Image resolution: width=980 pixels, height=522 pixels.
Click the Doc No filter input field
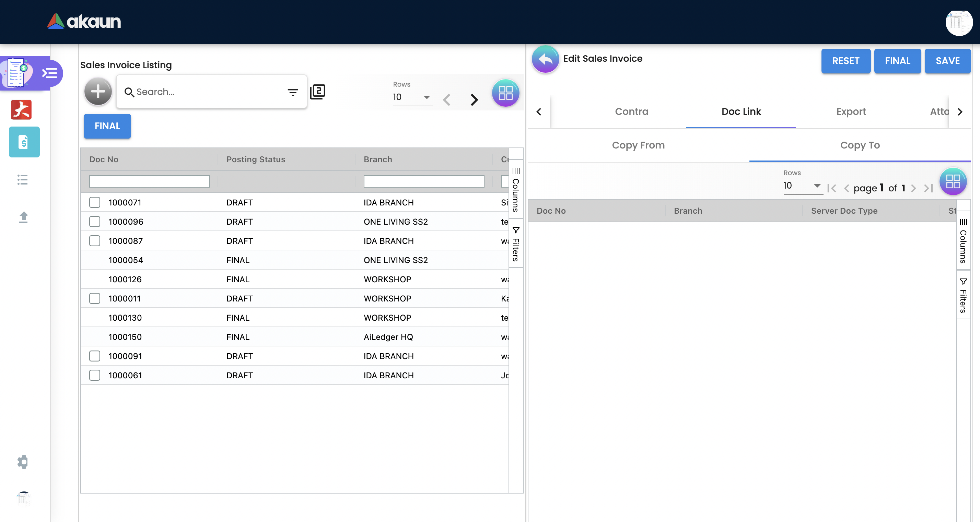[149, 181]
